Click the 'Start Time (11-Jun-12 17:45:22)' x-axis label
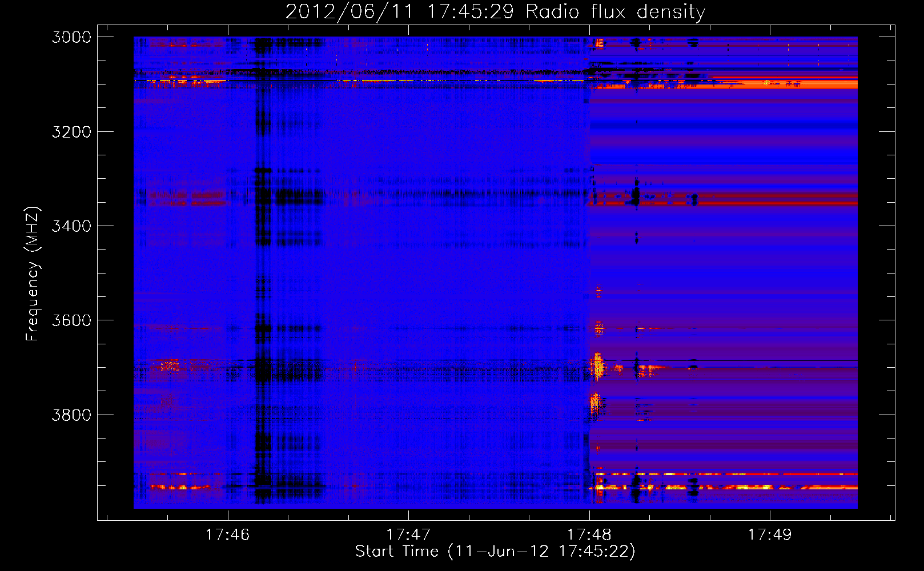The height and width of the screenshot is (571, 924). coord(495,552)
